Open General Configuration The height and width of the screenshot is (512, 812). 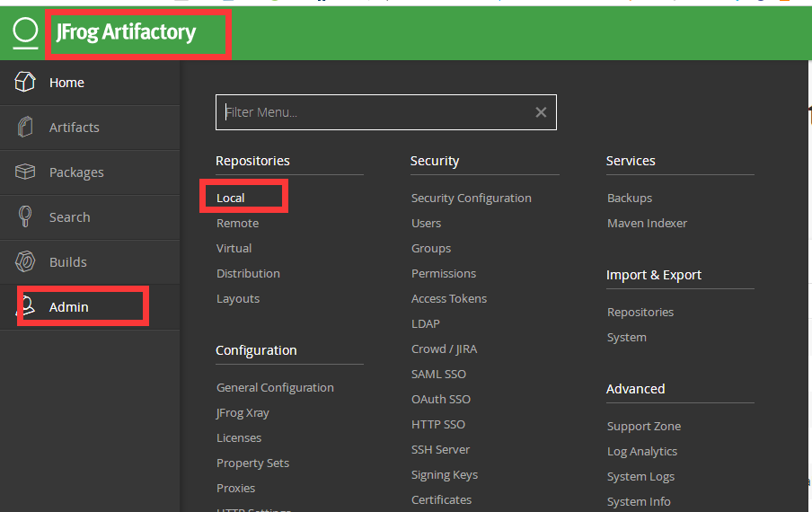point(275,388)
